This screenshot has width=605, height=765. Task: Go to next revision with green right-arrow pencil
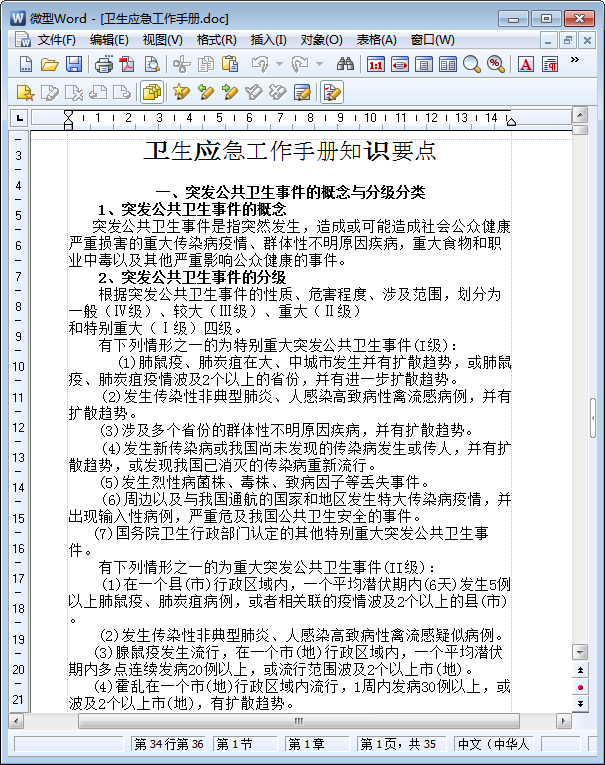point(229,92)
